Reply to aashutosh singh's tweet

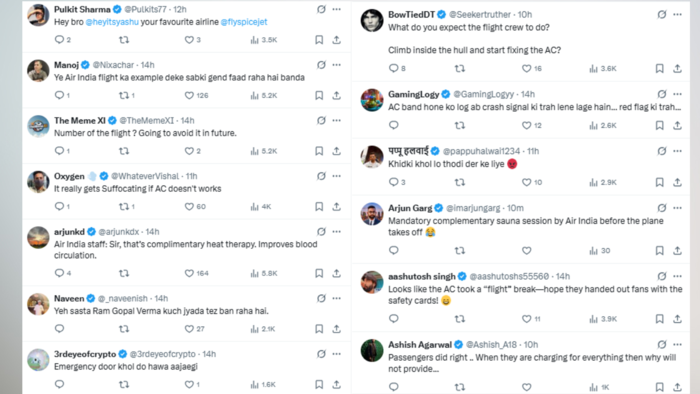click(393, 319)
